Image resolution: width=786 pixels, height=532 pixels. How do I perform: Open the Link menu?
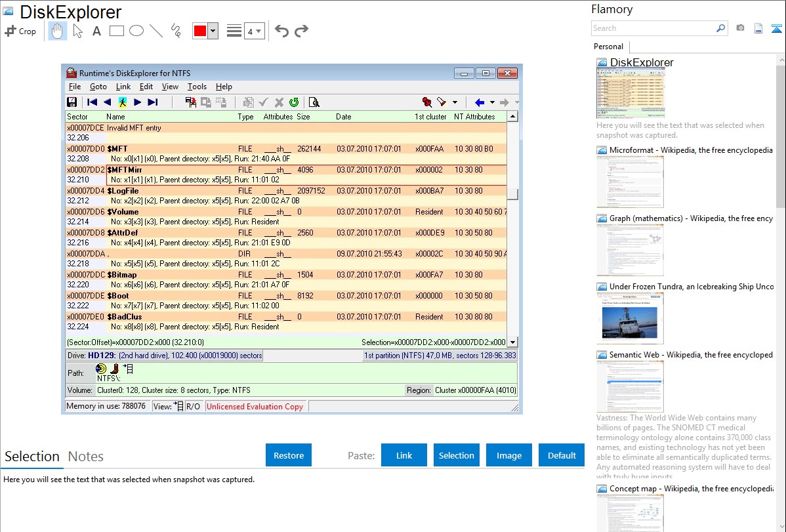123,87
